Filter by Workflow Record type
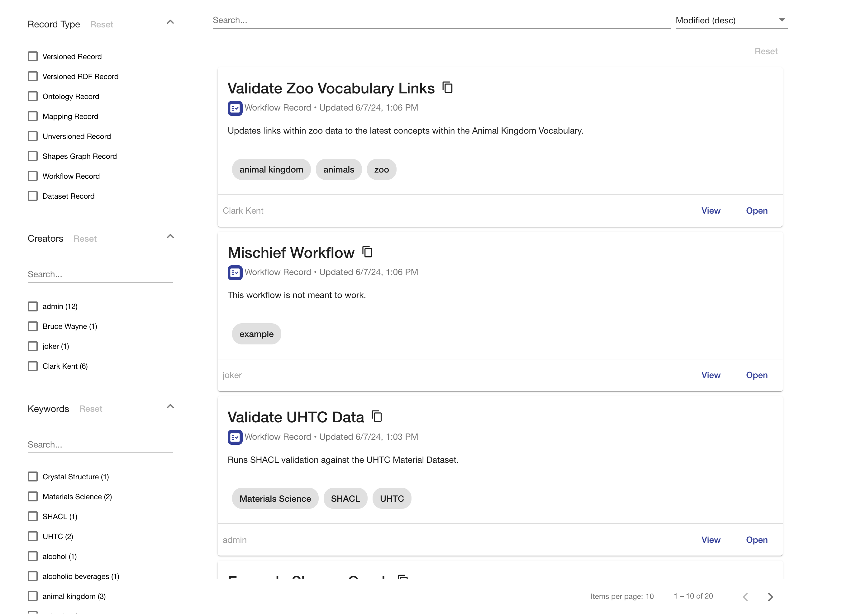The height and width of the screenshot is (616, 866). 33,176
